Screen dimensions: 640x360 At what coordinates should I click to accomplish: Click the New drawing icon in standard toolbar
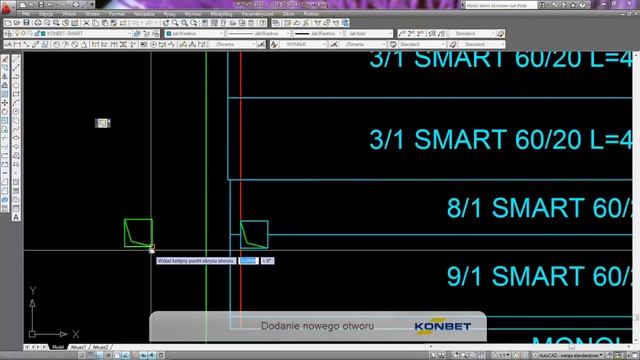8,23
